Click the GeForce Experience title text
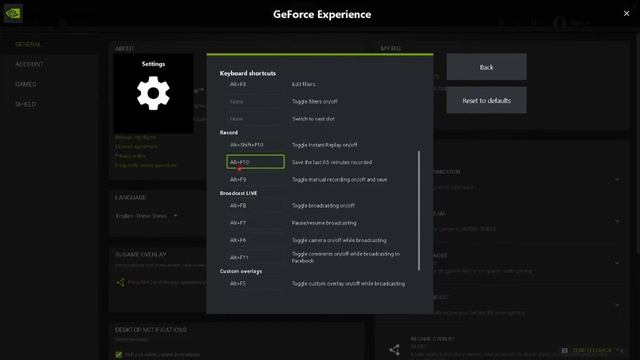Image resolution: width=640 pixels, height=360 pixels. pyautogui.click(x=322, y=14)
